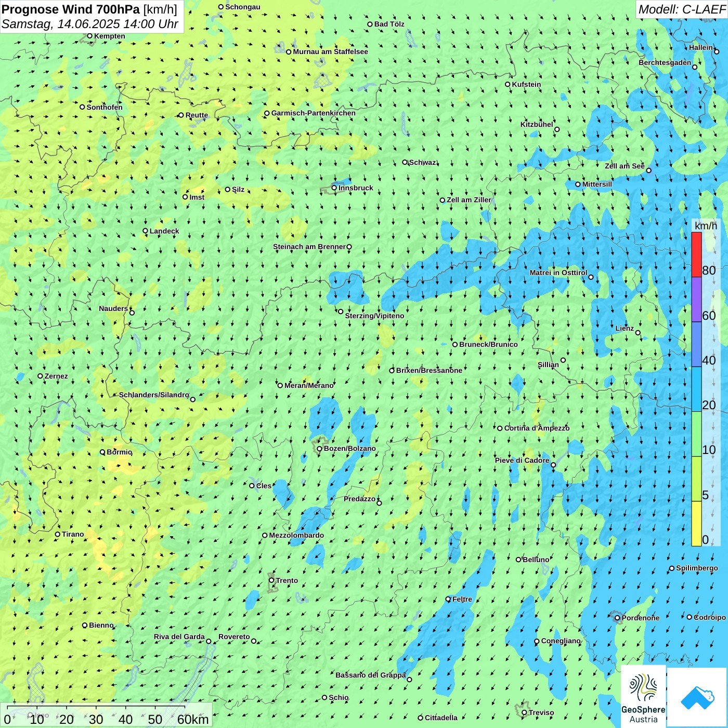Click the '60km' scale bar label
728x728 pixels.
pos(193,720)
